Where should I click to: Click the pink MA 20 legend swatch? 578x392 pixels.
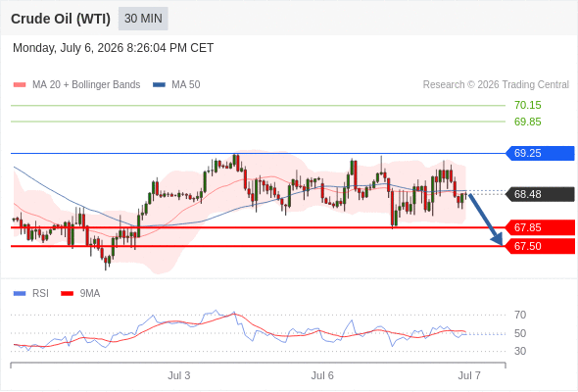[20, 85]
